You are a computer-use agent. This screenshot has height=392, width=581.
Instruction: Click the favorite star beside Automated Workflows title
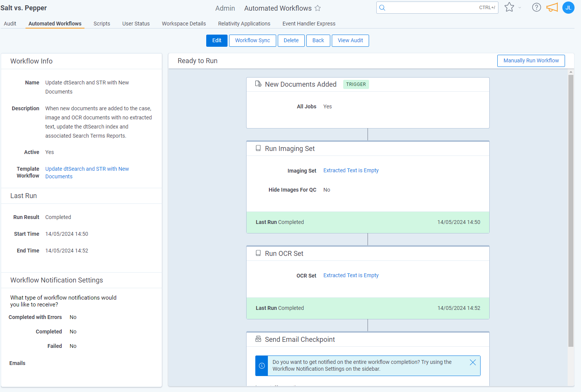point(318,8)
